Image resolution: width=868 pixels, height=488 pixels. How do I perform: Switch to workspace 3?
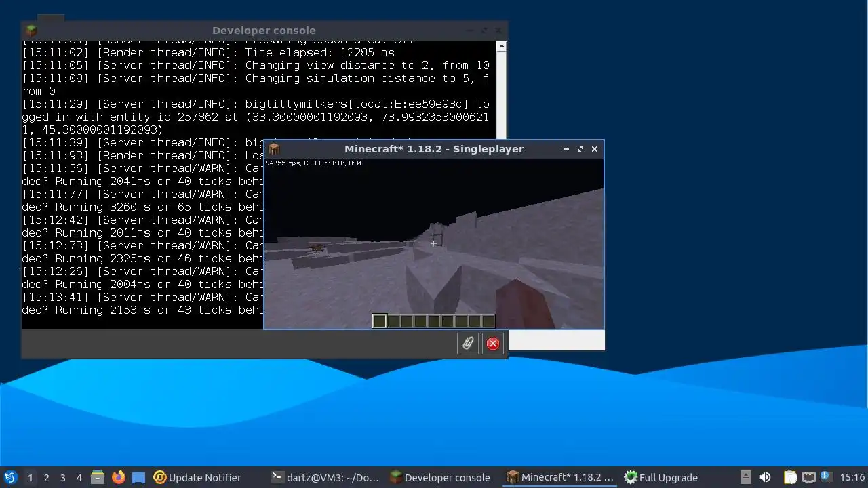62,477
